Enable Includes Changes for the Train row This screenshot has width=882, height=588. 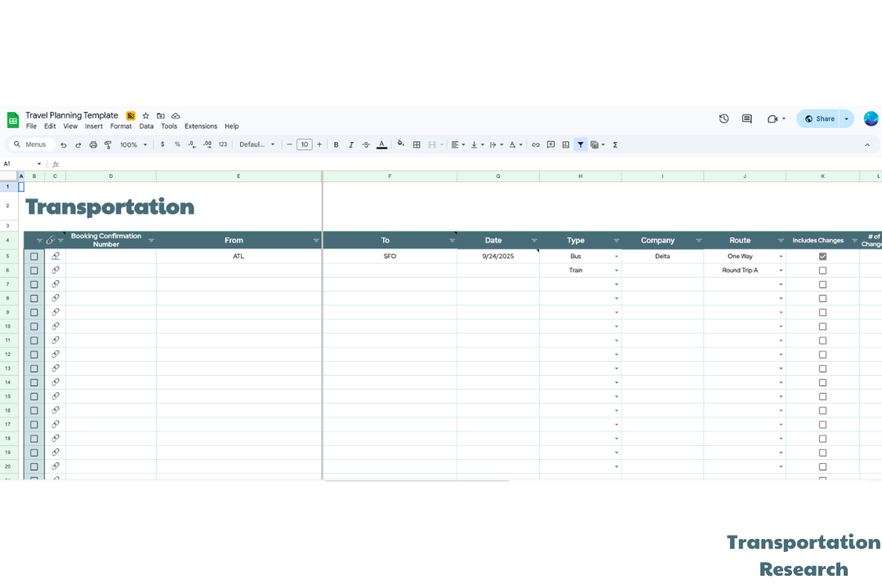[x=822, y=269]
